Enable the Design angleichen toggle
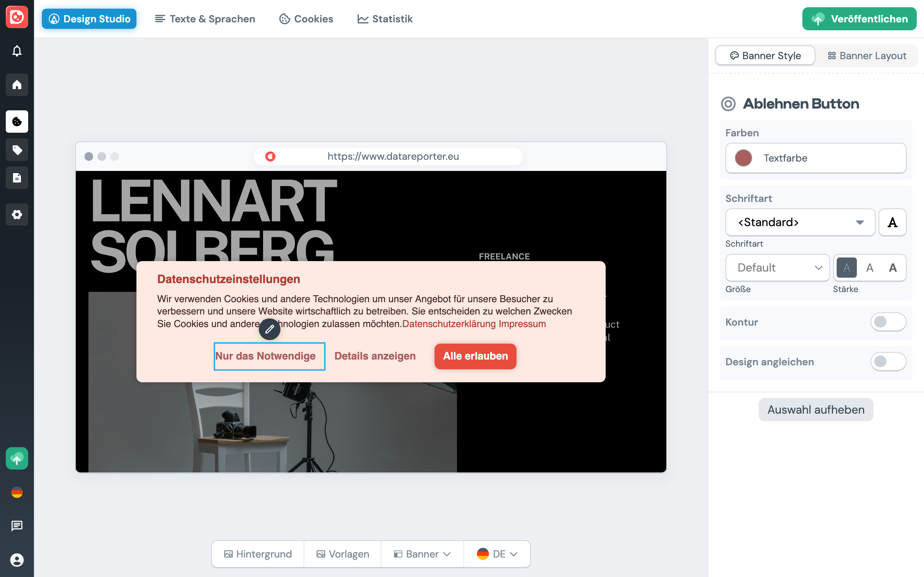 [889, 361]
